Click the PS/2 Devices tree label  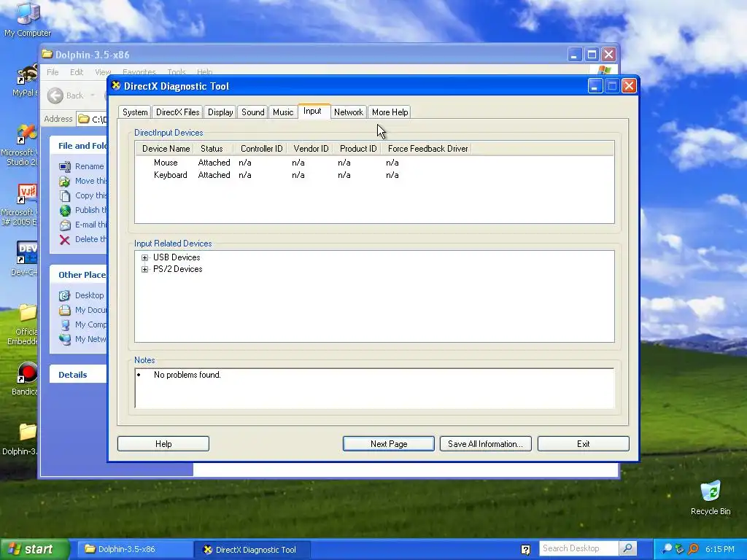pyautogui.click(x=178, y=270)
